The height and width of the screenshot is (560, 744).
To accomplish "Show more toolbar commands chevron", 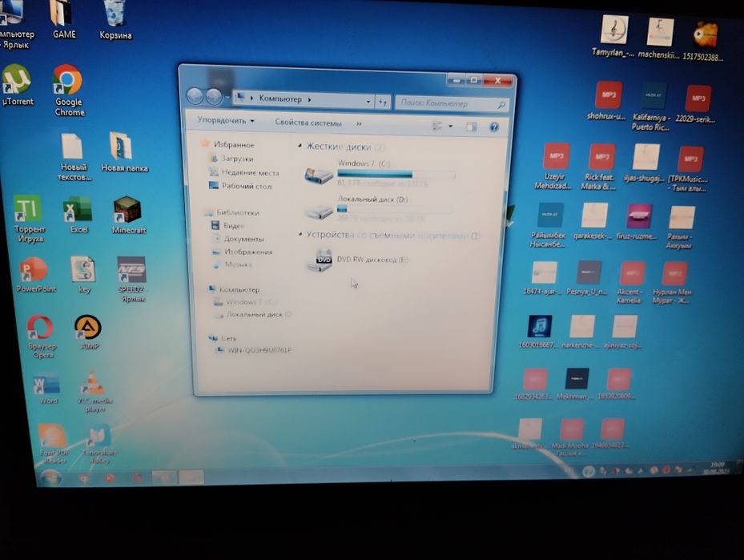I will (x=359, y=123).
